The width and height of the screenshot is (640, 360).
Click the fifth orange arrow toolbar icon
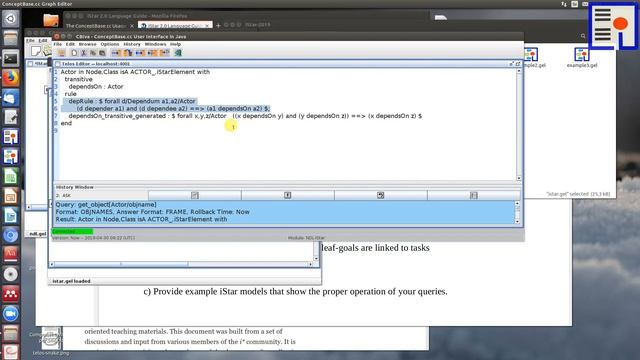[164, 53]
